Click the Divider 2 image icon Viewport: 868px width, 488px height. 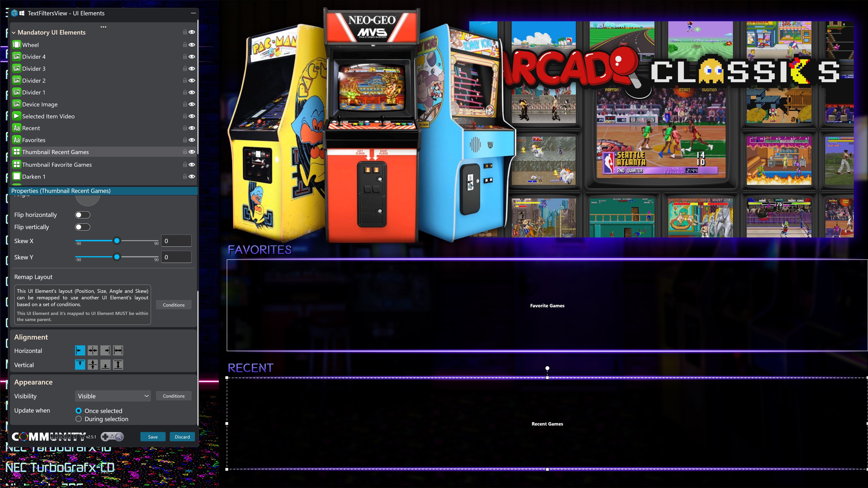pyautogui.click(x=17, y=80)
